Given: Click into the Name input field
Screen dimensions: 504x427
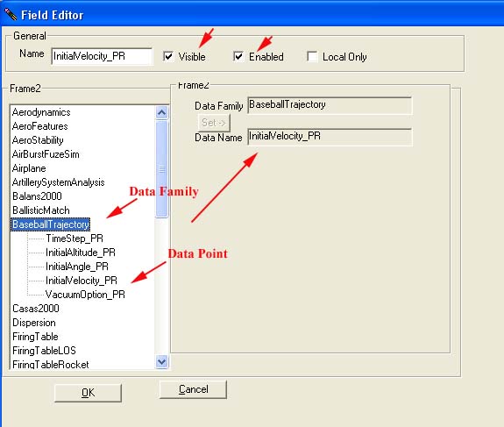Looking at the screenshot, I should click(x=102, y=56).
